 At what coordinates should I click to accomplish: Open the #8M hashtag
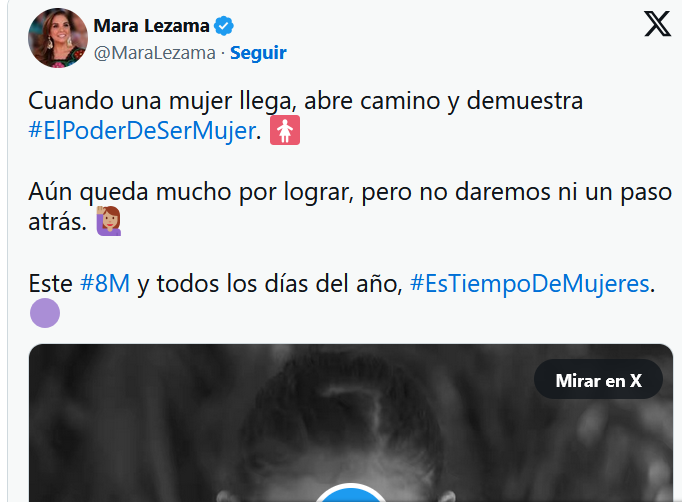tap(105, 284)
